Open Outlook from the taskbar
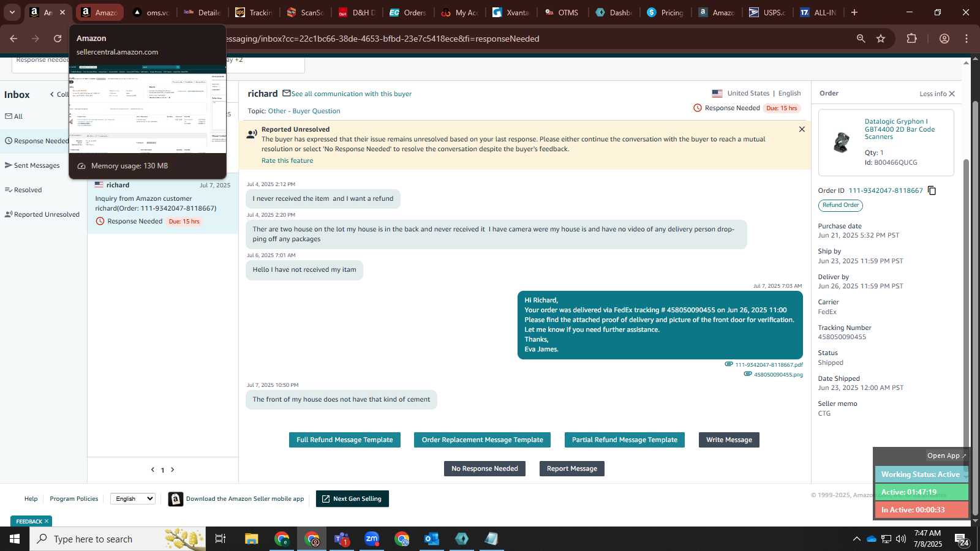 click(x=432, y=539)
